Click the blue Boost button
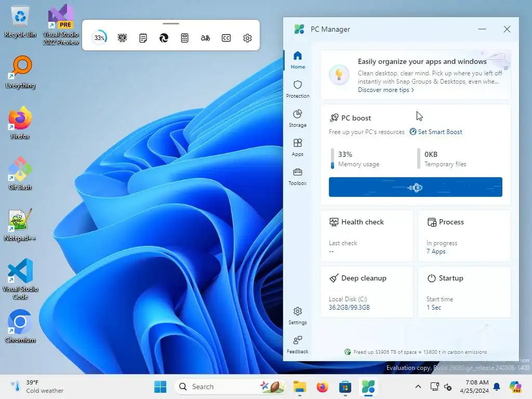 [415, 187]
